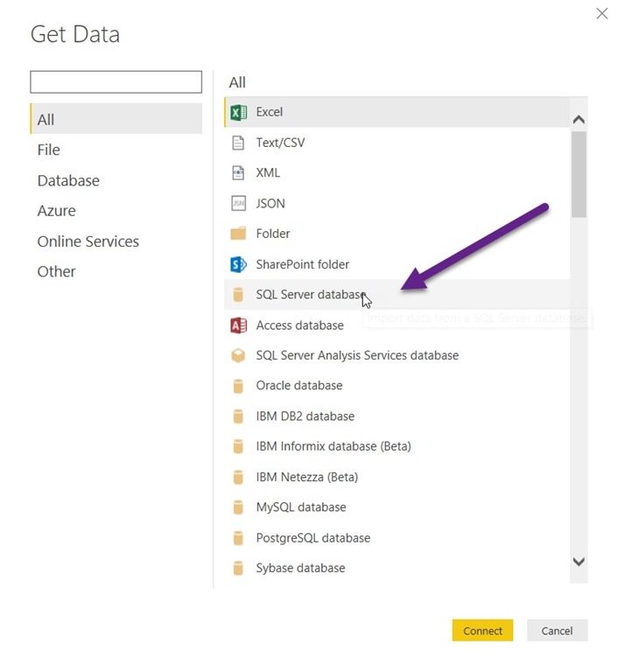Click the Access database red icon
The height and width of the screenshot is (672, 618).
click(x=238, y=325)
